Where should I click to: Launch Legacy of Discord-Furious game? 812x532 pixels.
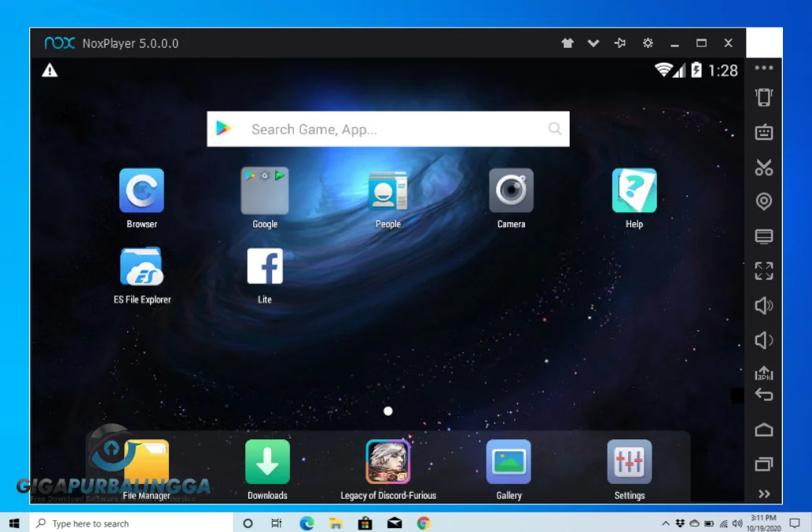[x=388, y=461]
